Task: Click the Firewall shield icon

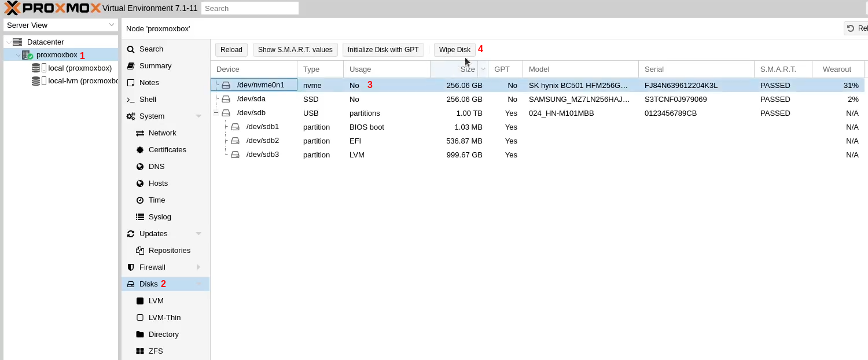Action: coord(131,267)
